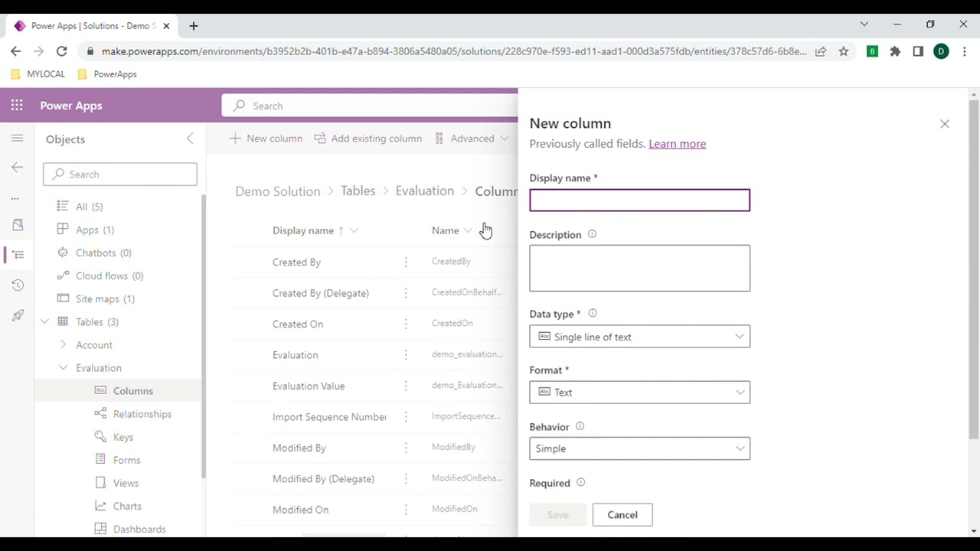The height and width of the screenshot is (551, 980).
Task: Select Site maps (1) item
Action: [x=105, y=298]
